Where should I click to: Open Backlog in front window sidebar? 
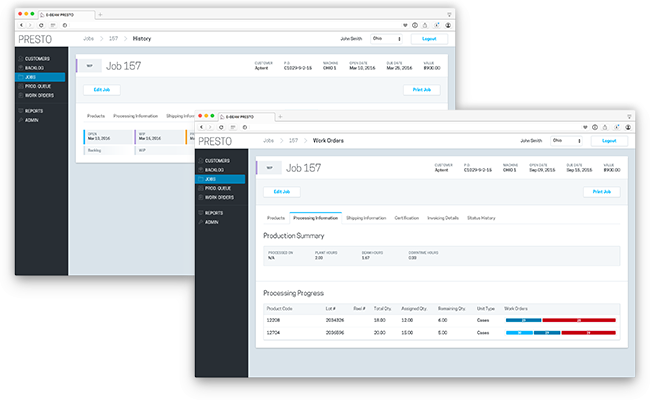click(214, 170)
